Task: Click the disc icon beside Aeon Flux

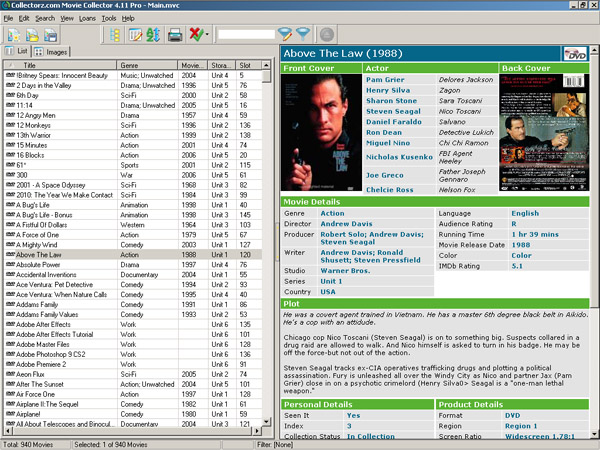Action: pyautogui.click(x=10, y=374)
